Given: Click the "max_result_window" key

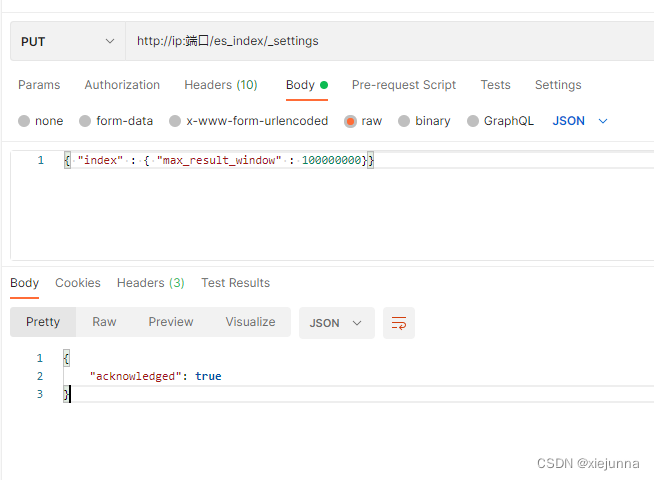Looking at the screenshot, I should [x=219, y=160].
